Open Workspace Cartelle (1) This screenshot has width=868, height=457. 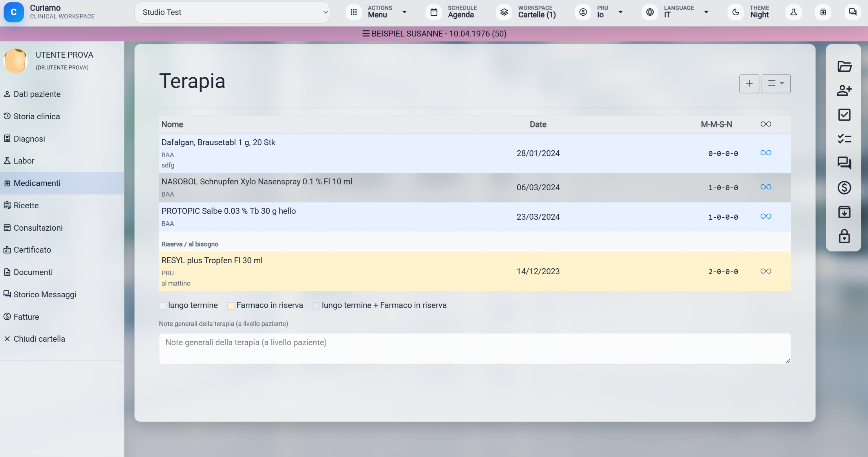coord(526,12)
